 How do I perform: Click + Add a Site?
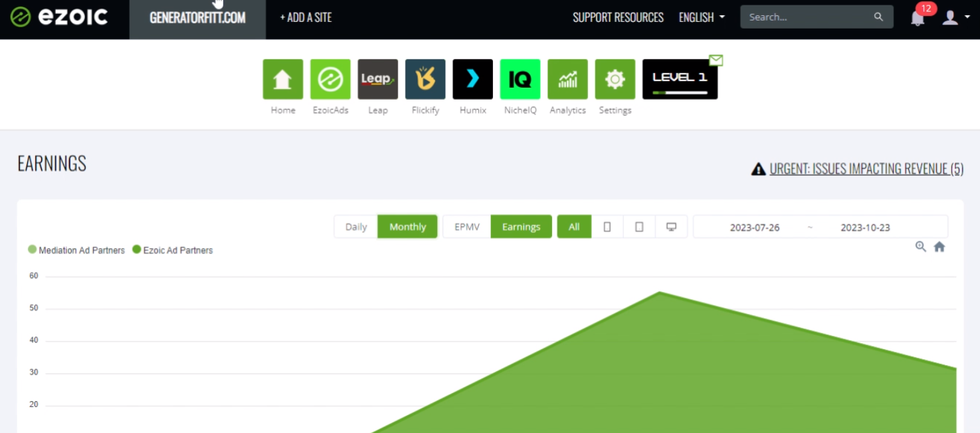click(x=306, y=17)
